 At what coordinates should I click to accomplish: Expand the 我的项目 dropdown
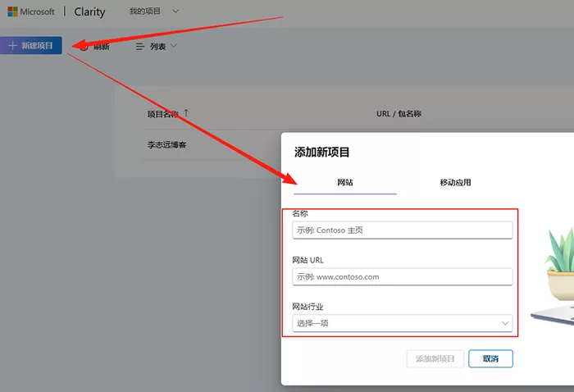tap(154, 11)
